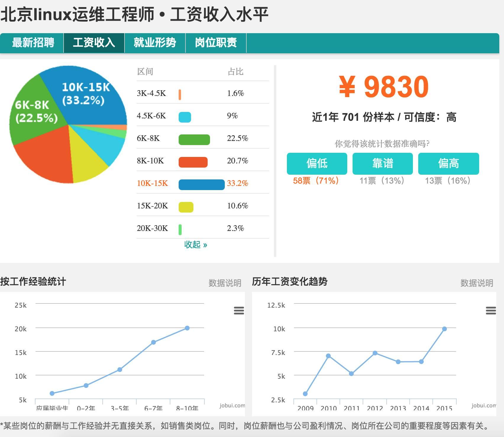Click the 20.7% share value
This screenshot has width=504, height=437.
[x=238, y=161]
